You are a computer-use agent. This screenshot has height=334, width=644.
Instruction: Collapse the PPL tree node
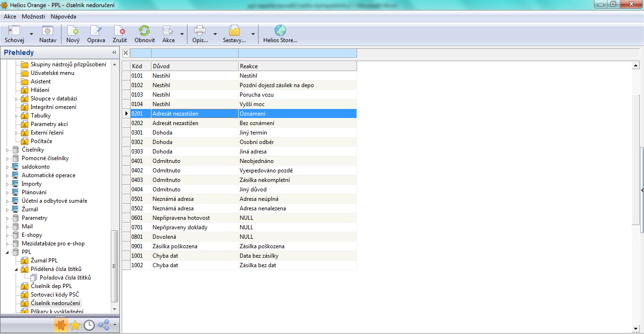(x=8, y=252)
